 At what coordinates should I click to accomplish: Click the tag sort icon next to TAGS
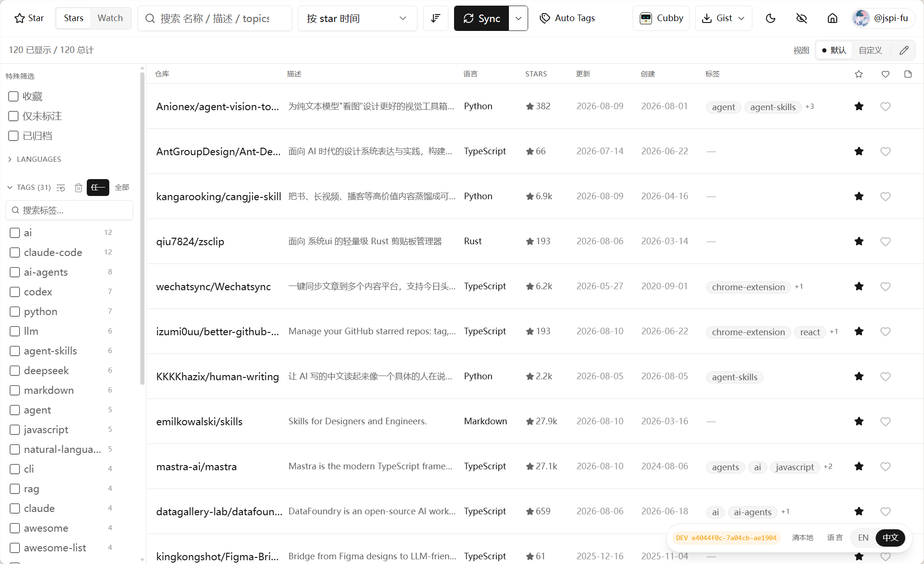click(x=61, y=188)
